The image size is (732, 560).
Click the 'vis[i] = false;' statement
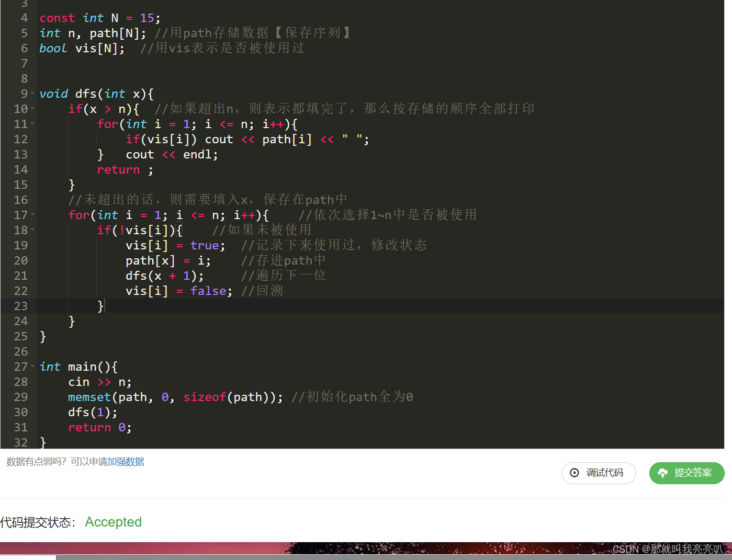click(179, 291)
